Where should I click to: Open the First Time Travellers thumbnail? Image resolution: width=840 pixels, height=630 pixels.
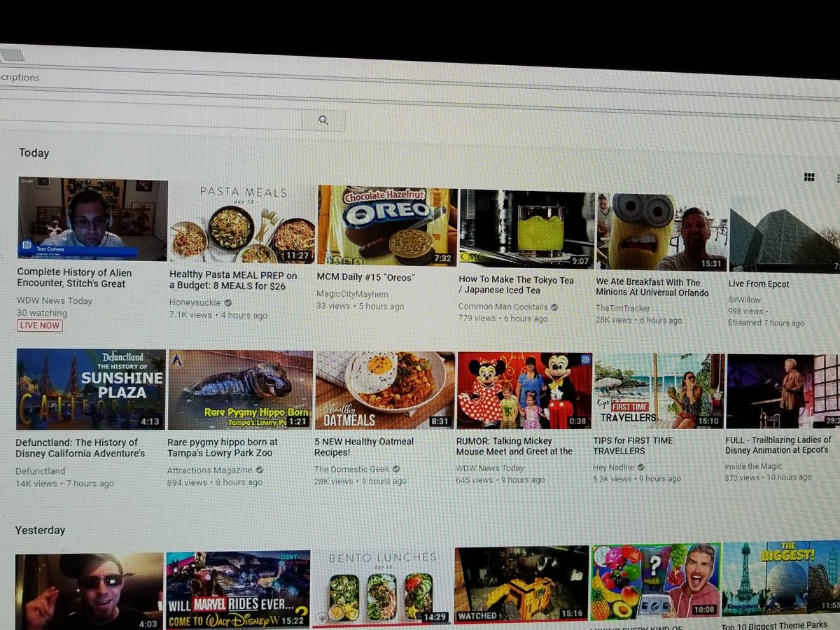[659, 391]
